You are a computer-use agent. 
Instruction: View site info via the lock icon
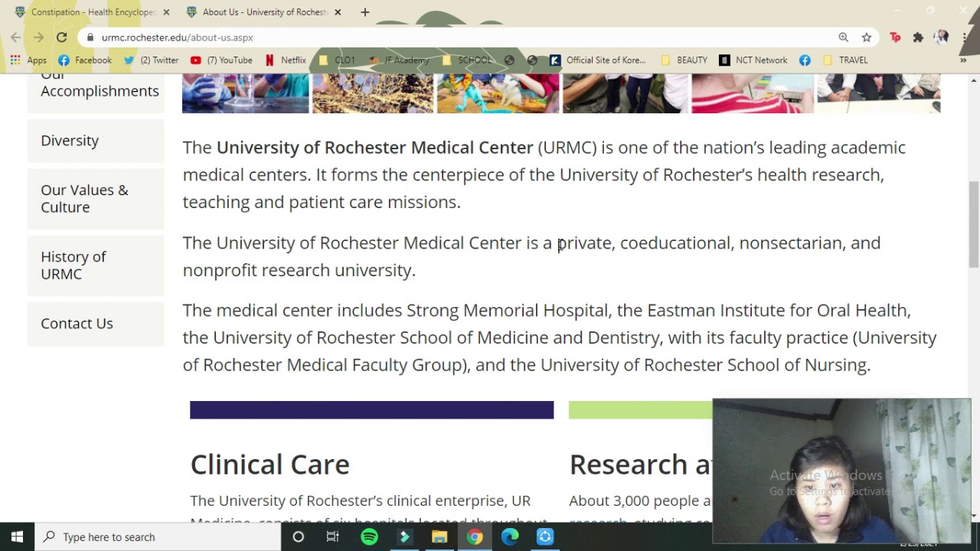coord(90,37)
